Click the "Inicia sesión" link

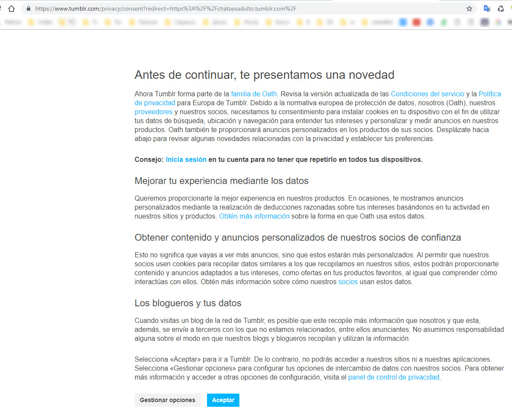[x=186, y=159]
